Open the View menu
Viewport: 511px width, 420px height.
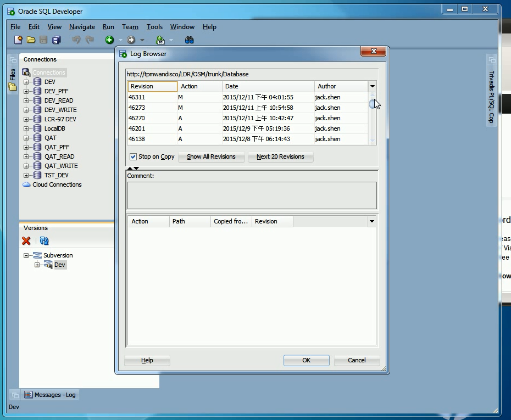54,27
